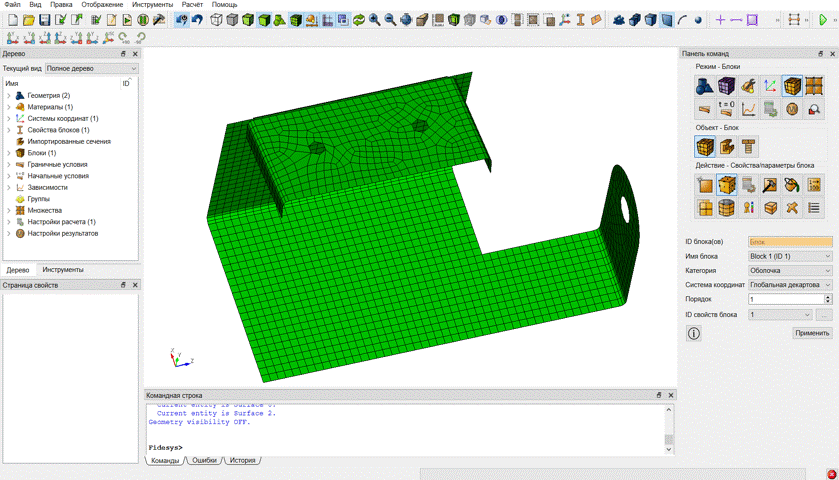The width and height of the screenshot is (839, 480).
Task: Switch to the Инструменты tab below the tree
Action: coord(63,270)
